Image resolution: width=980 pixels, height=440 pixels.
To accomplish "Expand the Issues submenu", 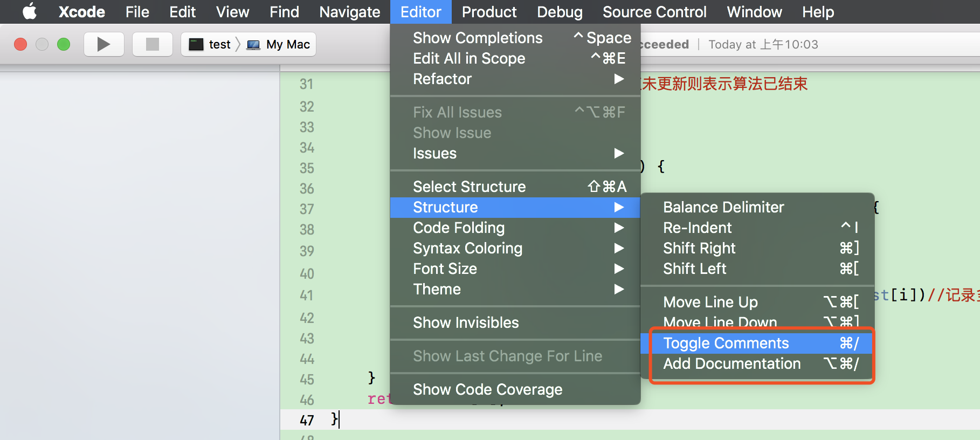I will [515, 153].
